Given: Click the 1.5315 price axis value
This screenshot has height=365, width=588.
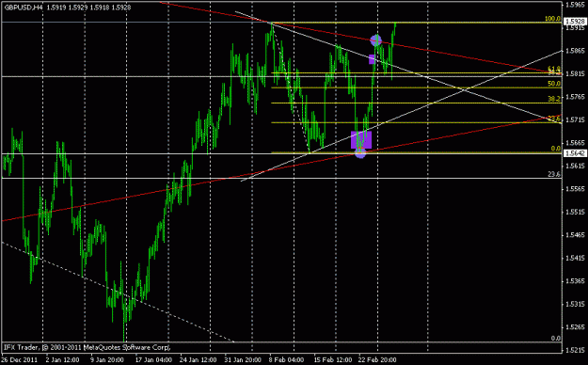Looking at the screenshot, I should pyautogui.click(x=575, y=304).
